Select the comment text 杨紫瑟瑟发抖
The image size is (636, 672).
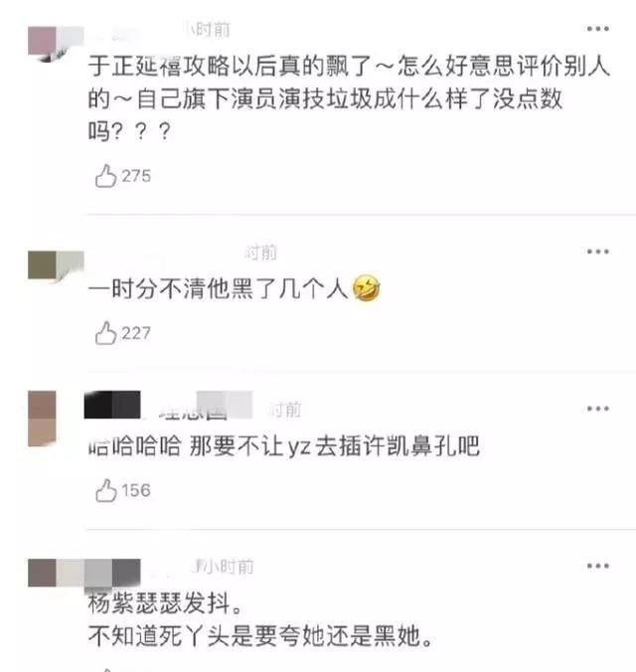click(165, 603)
